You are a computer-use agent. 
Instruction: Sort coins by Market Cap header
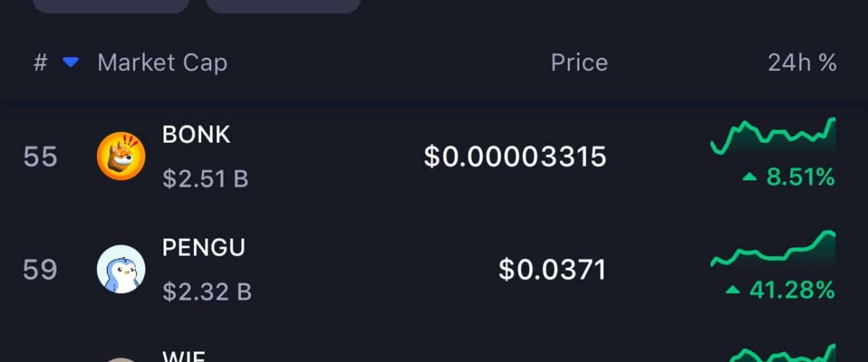[x=162, y=63]
